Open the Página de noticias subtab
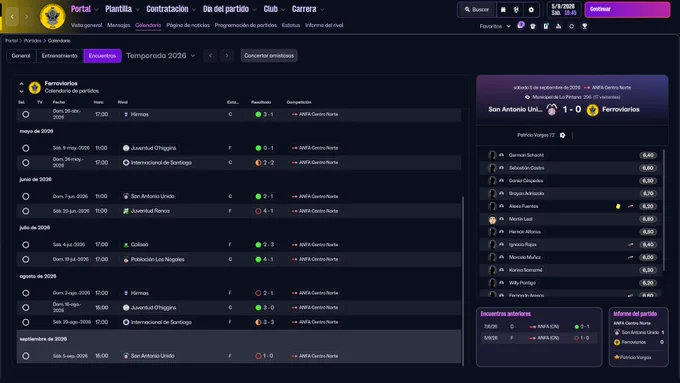This screenshot has height=383, width=680. [188, 25]
